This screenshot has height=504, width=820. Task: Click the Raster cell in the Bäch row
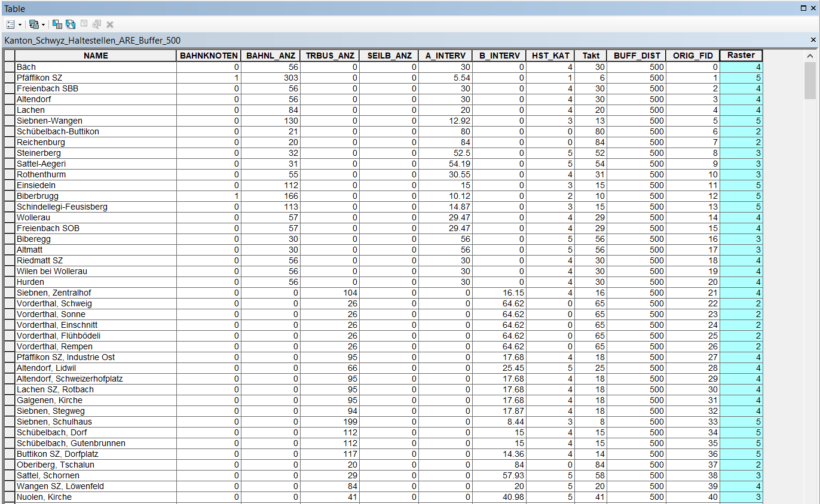(x=741, y=67)
